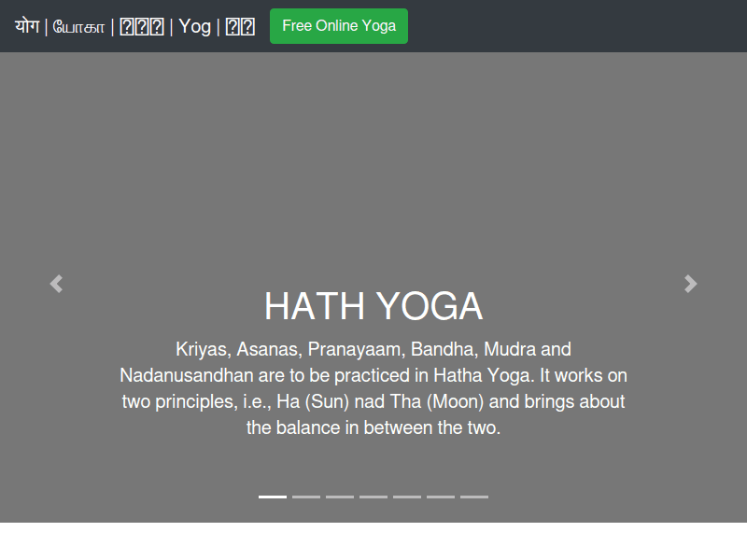Click the Hatha Yoga description paragraph
747x560 pixels.
pos(373,387)
